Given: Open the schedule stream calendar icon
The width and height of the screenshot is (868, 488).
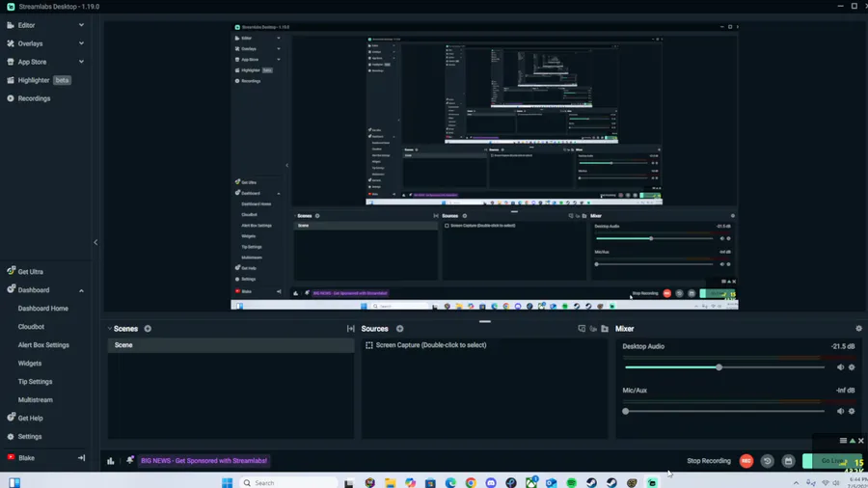Looking at the screenshot, I should coord(788,461).
